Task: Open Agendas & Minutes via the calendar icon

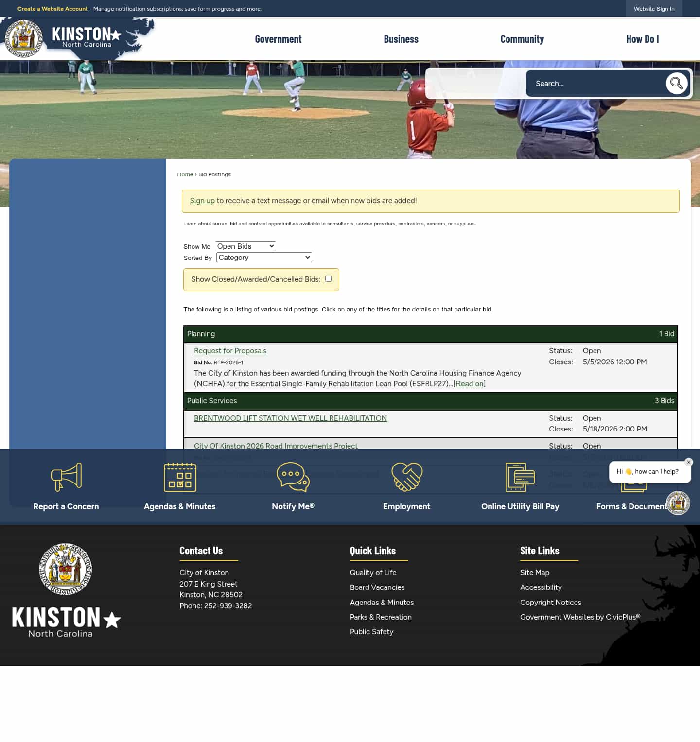Action: click(179, 477)
